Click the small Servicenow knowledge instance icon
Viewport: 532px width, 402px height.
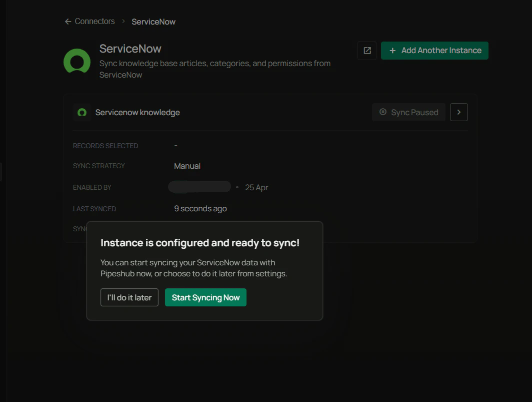pyautogui.click(x=82, y=113)
